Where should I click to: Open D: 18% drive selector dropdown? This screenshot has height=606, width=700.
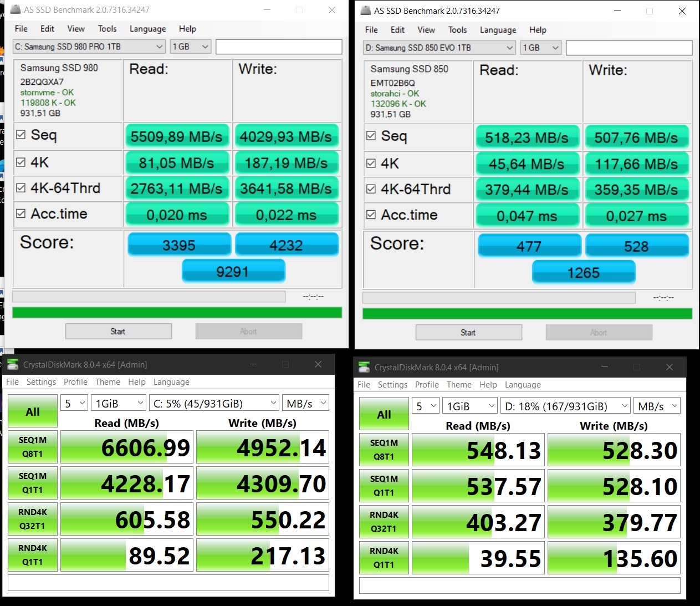(x=566, y=406)
